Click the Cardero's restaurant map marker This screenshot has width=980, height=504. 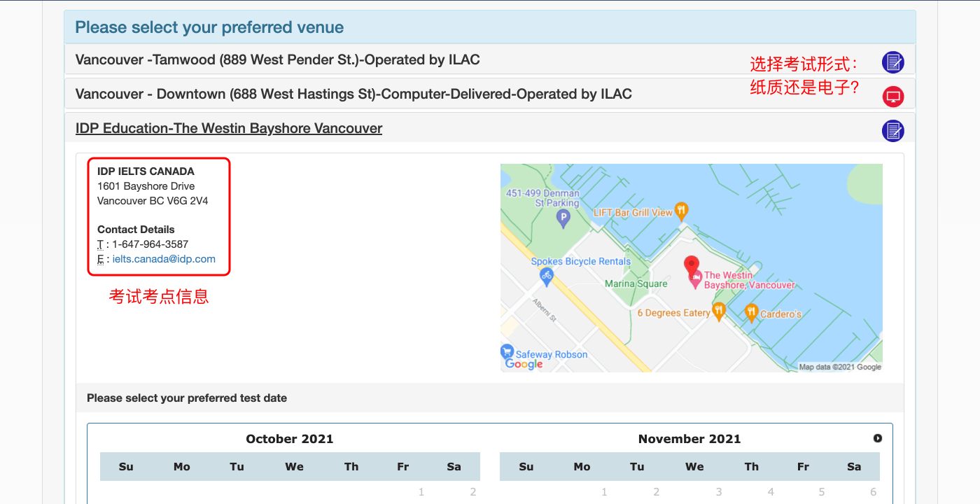750,312
